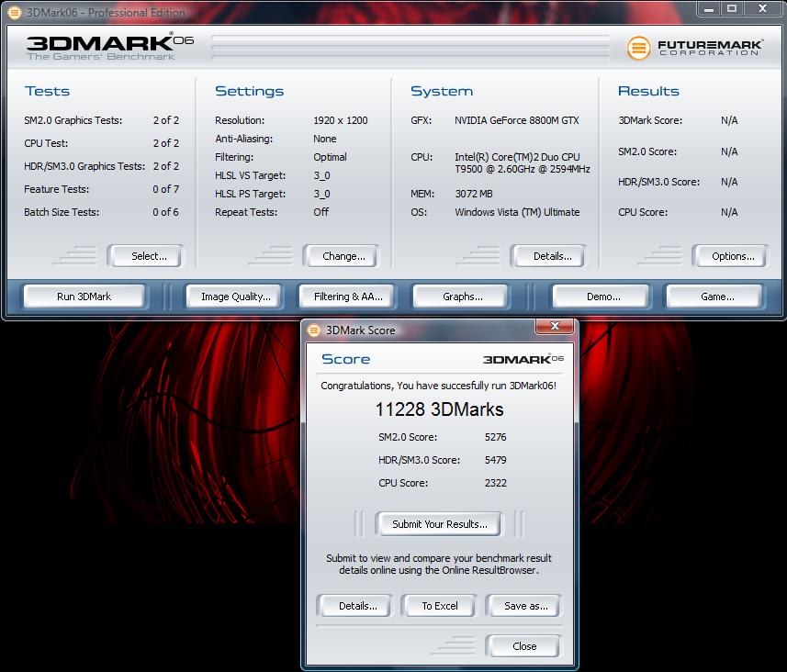Click the 3DMARK06 logo in the main window
Image resolution: width=787 pixels, height=672 pixels.
click(x=110, y=47)
